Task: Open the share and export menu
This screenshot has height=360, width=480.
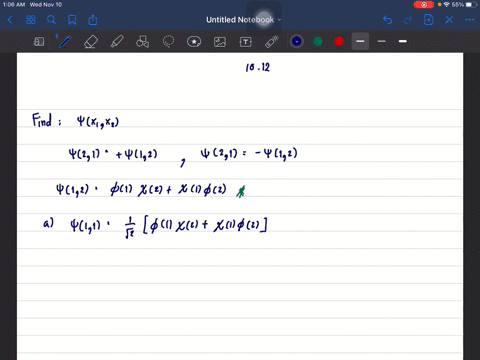Action: (93, 20)
